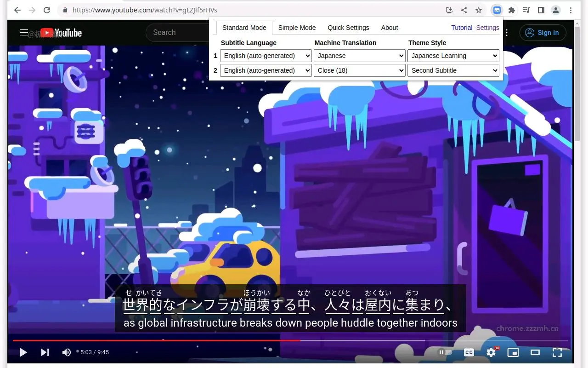Switch to Simple Mode tab
This screenshot has width=588, height=368.
pos(297,28)
